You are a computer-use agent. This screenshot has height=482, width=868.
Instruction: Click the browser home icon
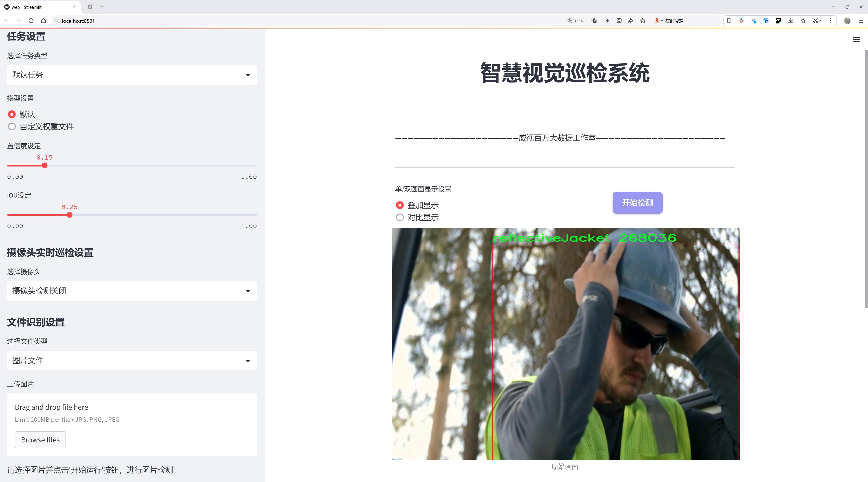click(x=43, y=21)
